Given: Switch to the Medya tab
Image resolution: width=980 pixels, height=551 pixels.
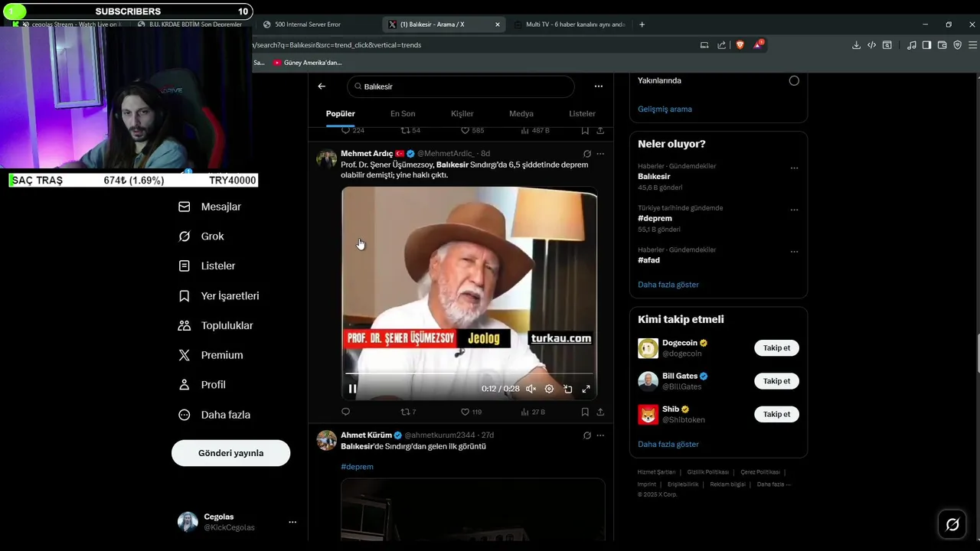Looking at the screenshot, I should [521, 114].
